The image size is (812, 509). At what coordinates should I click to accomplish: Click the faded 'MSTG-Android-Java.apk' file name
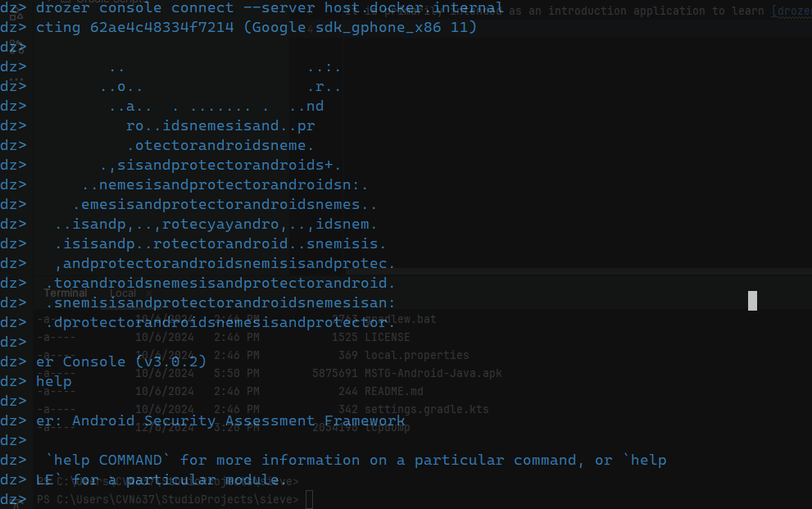pos(433,373)
